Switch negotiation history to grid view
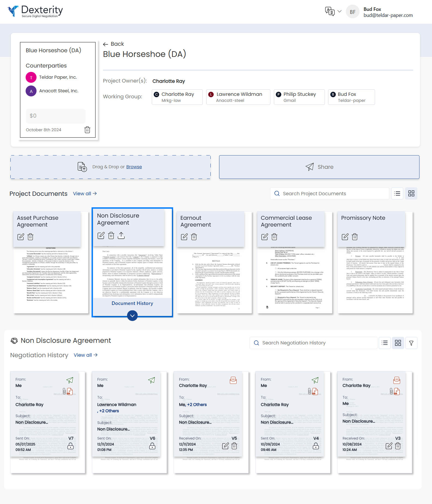The width and height of the screenshot is (432, 504). tap(398, 343)
